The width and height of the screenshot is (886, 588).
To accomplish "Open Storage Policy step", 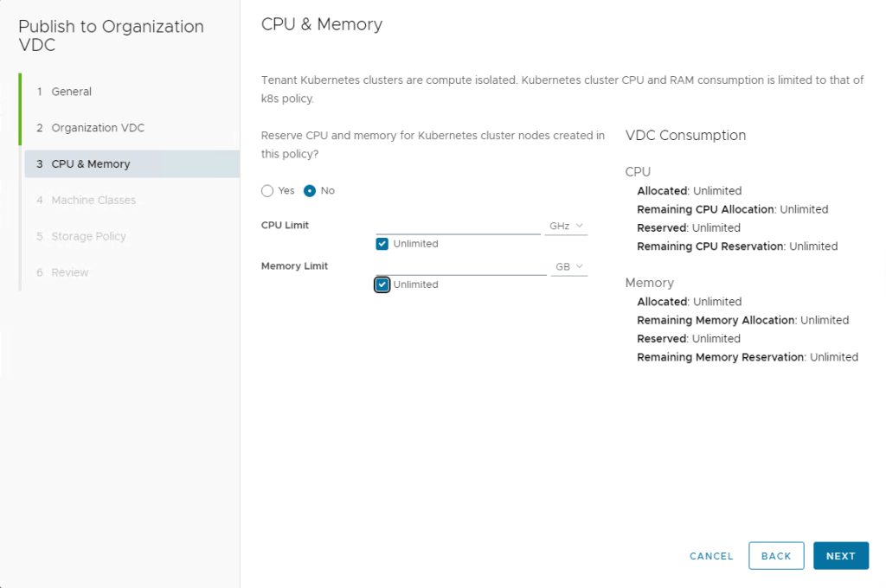I will click(88, 237).
